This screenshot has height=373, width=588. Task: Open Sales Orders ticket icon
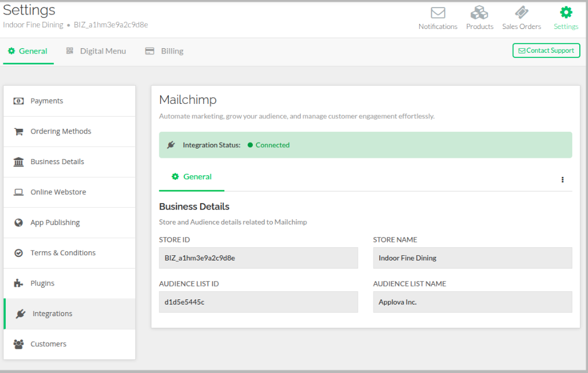[521, 13]
